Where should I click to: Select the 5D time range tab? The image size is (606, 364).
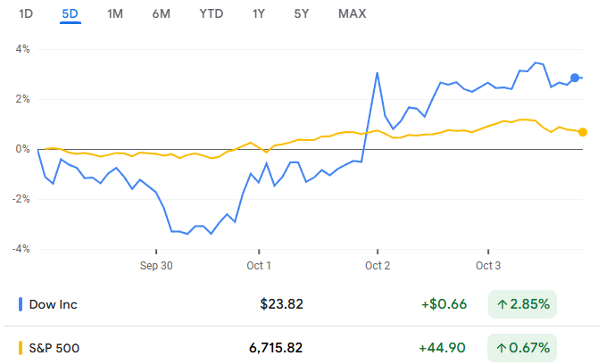(71, 13)
